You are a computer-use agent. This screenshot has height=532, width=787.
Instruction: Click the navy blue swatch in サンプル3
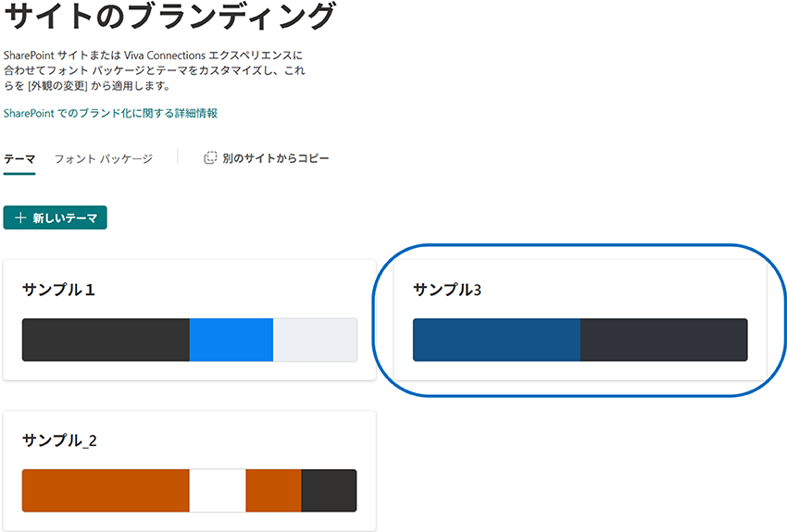coord(496,340)
